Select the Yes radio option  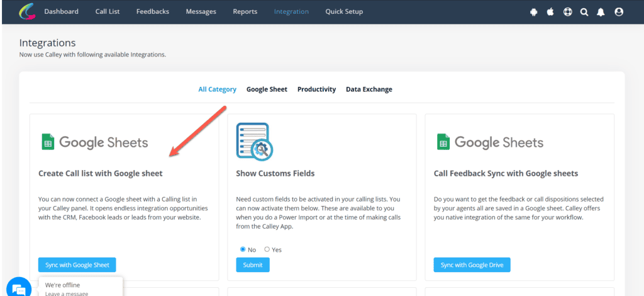(267, 249)
